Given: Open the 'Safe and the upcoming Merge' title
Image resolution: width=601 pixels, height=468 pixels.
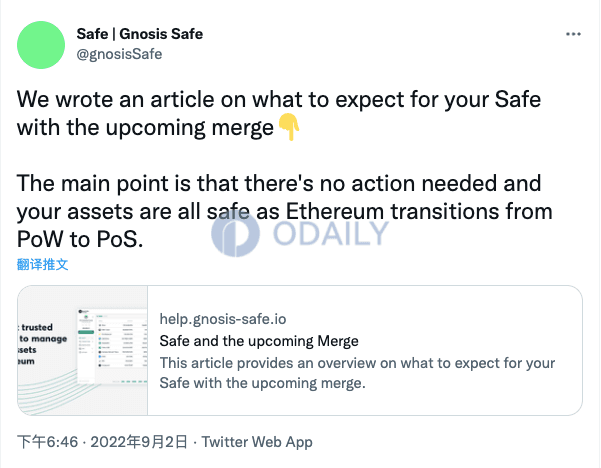Looking at the screenshot, I should pyautogui.click(x=259, y=341).
